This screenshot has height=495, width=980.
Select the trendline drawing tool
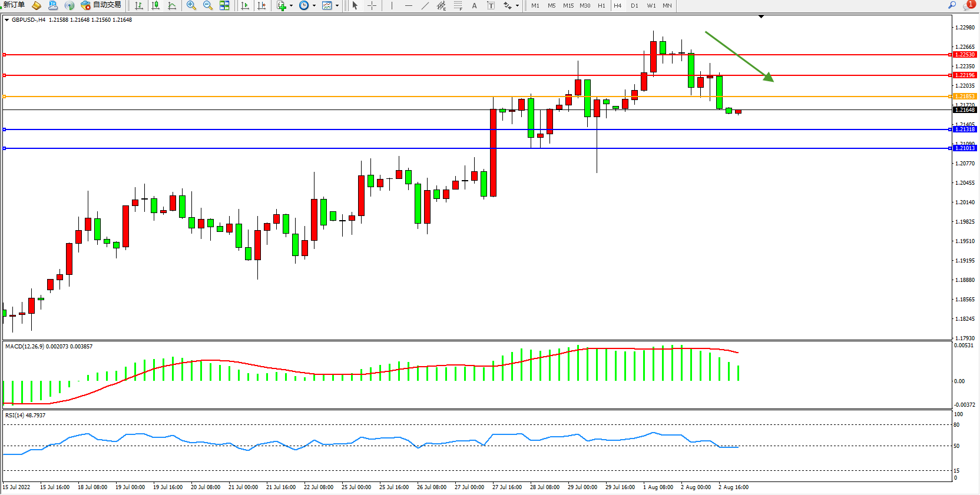pos(425,5)
